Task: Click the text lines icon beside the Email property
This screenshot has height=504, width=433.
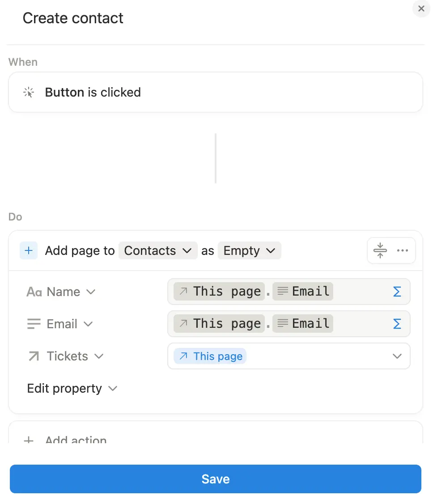Action: coord(33,324)
